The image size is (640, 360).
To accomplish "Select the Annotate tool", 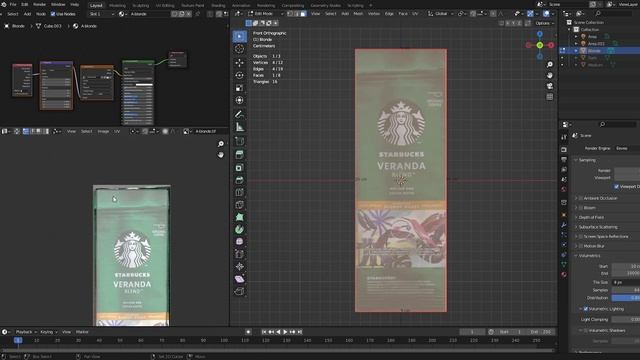I will 240,114.
